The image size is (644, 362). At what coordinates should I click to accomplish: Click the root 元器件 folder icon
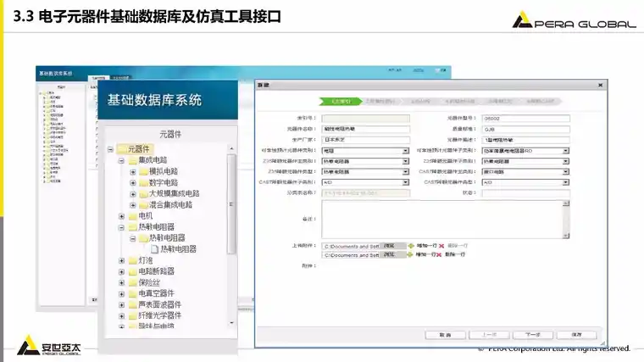coord(121,149)
